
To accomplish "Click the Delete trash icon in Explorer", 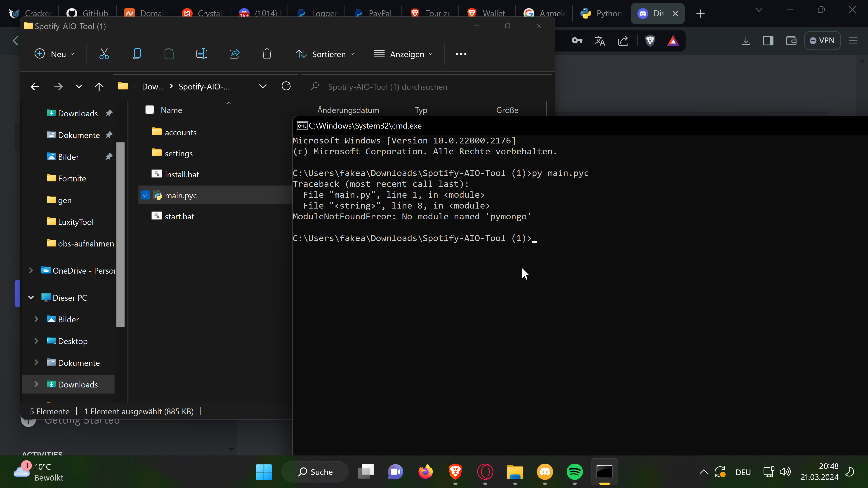I will [x=267, y=54].
